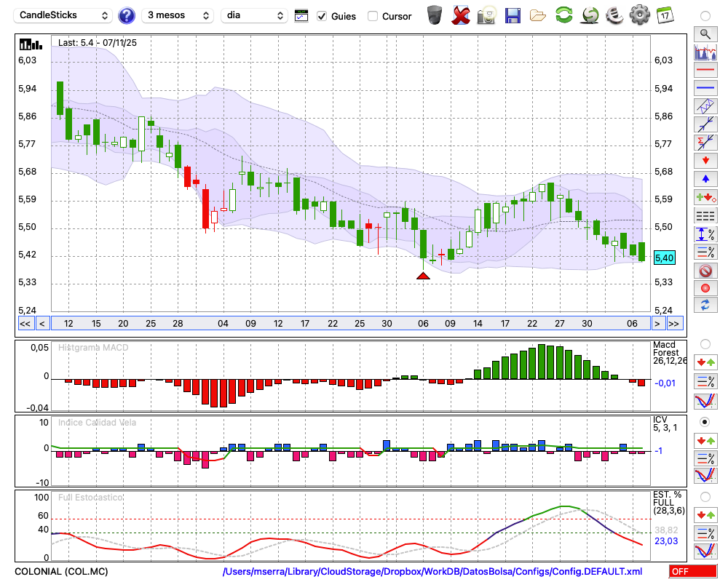Click the magnifying glass zoom tool
Viewport: 728px width, 582px height.
(x=705, y=33)
